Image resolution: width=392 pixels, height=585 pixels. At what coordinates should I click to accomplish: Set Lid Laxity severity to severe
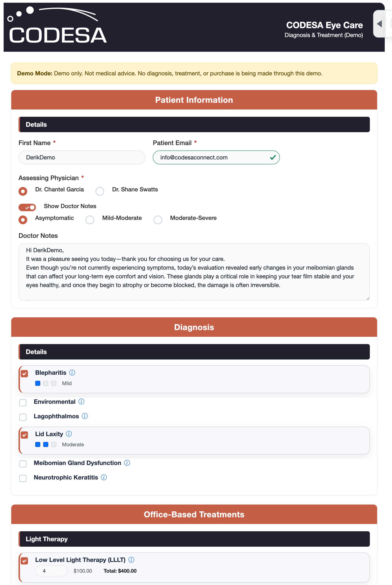[54, 444]
